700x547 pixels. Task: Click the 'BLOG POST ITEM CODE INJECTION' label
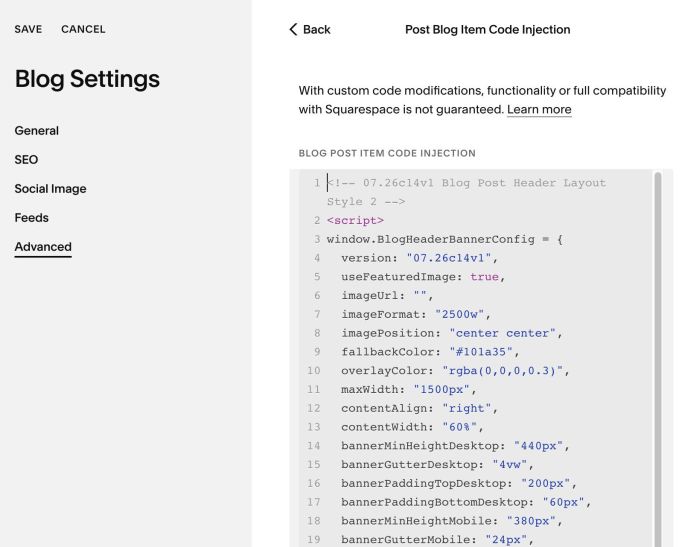pos(387,153)
